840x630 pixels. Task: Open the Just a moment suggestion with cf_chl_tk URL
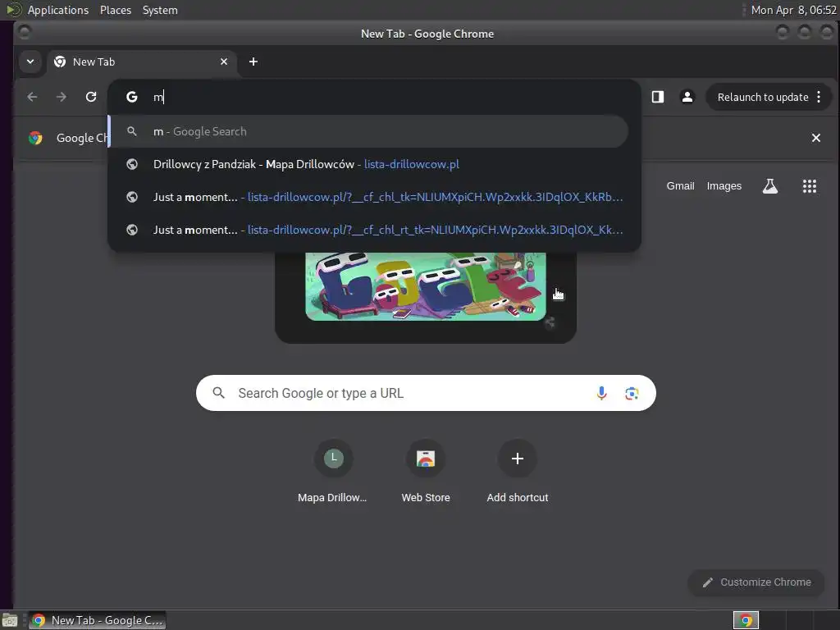tap(368, 197)
